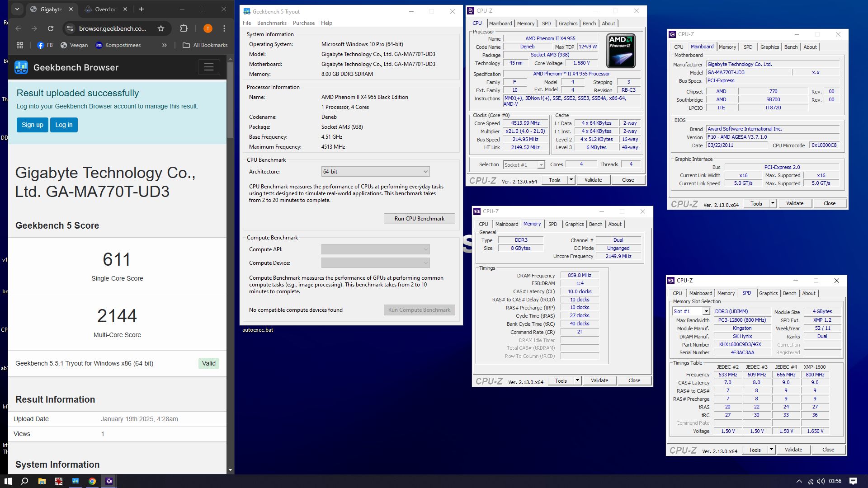This screenshot has width=868, height=488.
Task: Open the Windows Start button
Action: click(8, 481)
